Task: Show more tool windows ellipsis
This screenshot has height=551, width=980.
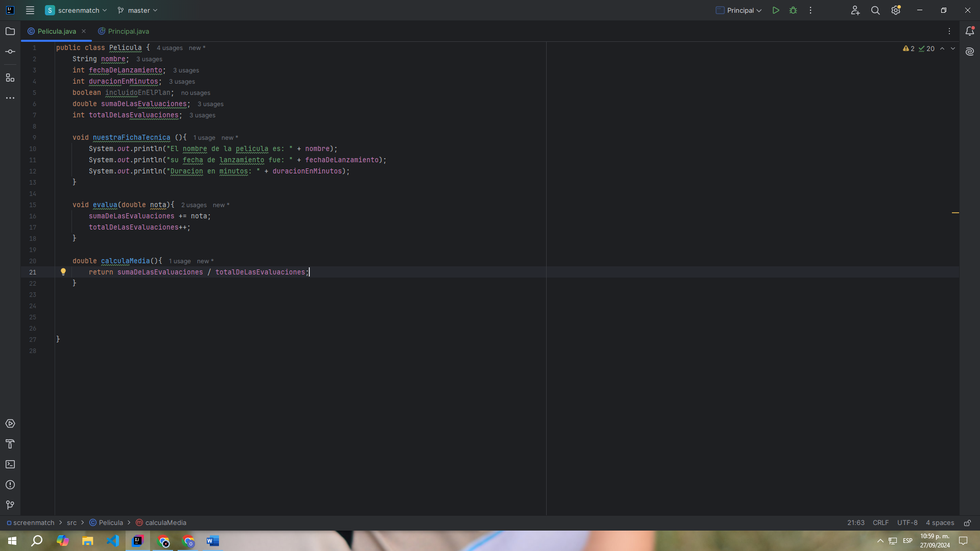Action: 10,98
